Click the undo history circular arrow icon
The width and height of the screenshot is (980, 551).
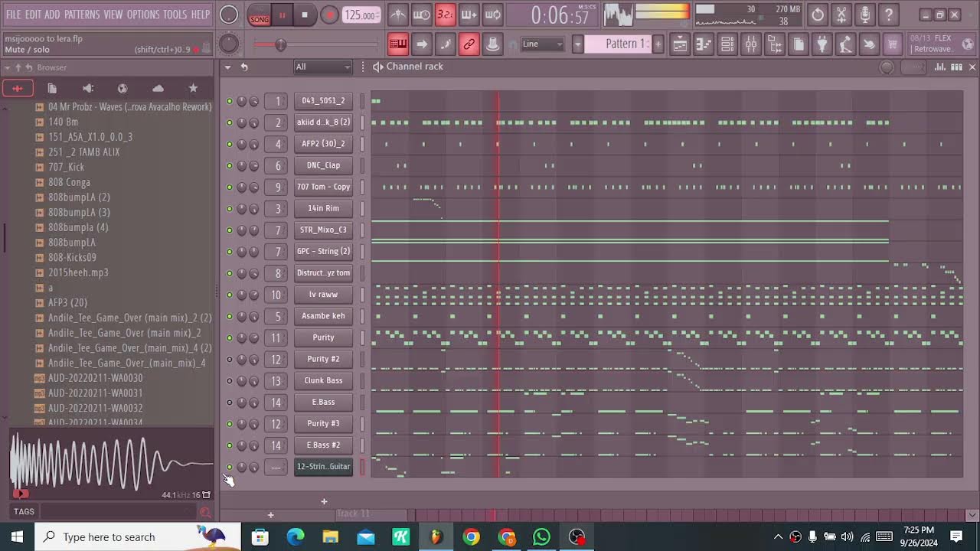point(818,15)
